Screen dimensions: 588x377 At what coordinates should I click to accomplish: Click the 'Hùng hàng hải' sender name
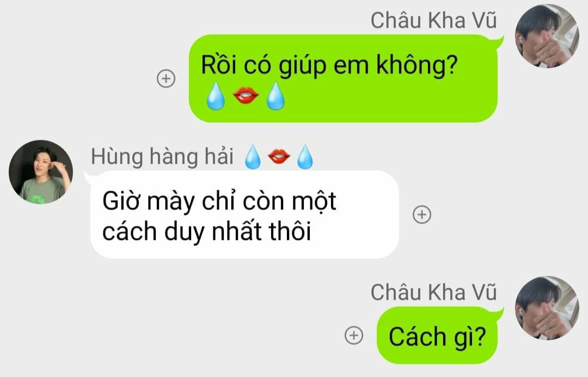pyautogui.click(x=162, y=156)
